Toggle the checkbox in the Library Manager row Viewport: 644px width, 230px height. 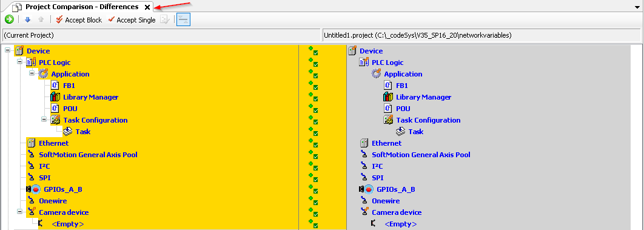[315, 98]
